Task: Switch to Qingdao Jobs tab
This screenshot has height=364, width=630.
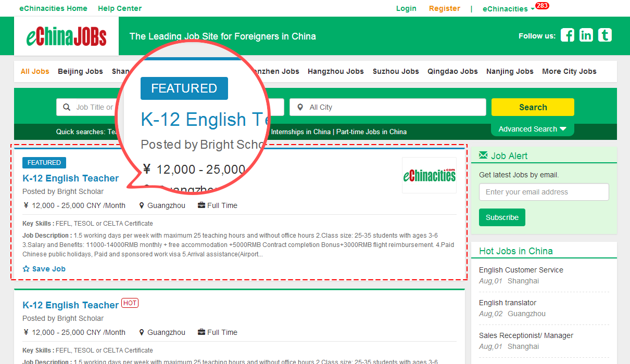Action: (452, 71)
